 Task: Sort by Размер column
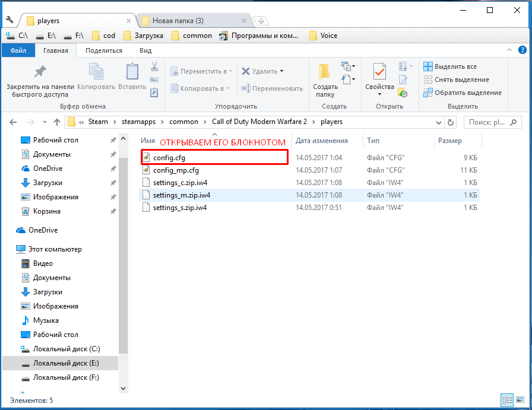click(x=450, y=141)
